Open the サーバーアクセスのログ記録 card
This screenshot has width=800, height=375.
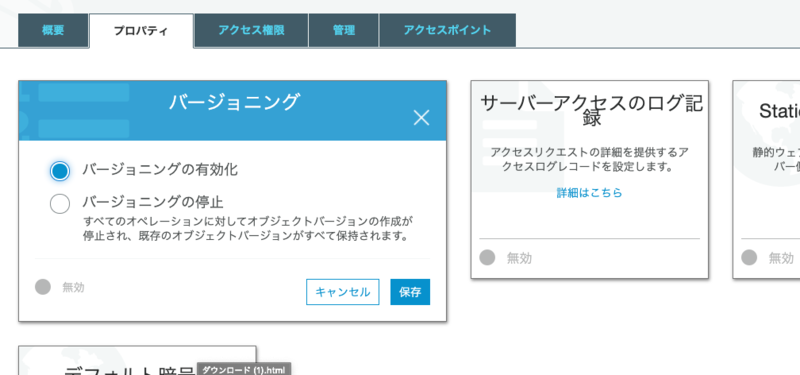590,179
